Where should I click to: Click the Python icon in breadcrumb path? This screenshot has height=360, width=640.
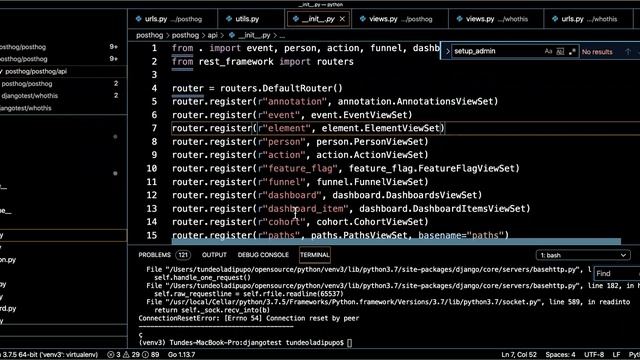click(232, 35)
